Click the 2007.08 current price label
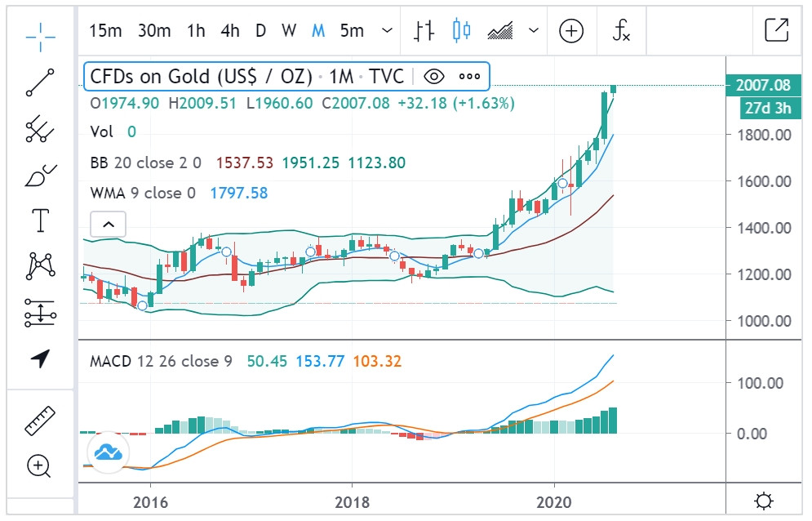Screen dimensions: 812x521 pos(762,85)
